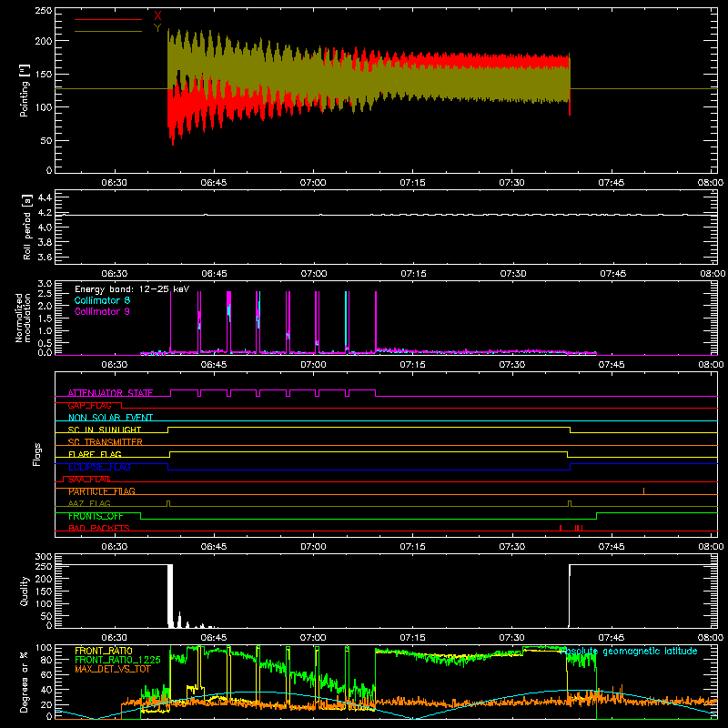Click the yellow FRONT_RATIO legend label
Image resolution: width=728 pixels, height=728 pixels.
pyautogui.click(x=104, y=651)
